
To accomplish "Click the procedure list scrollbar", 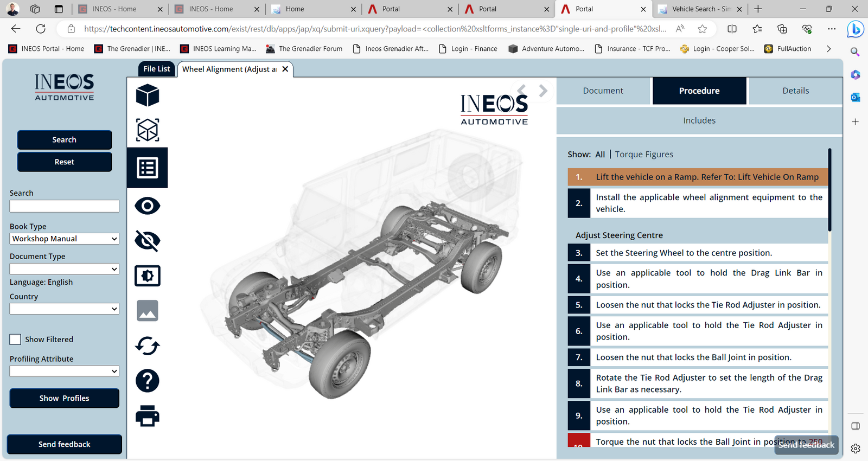I will click(830, 190).
